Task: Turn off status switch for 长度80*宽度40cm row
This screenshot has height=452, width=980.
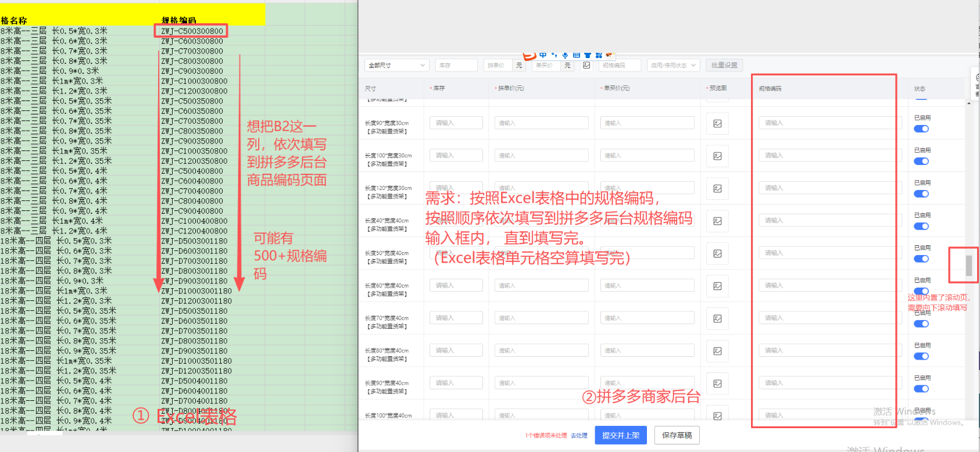Action: [921, 357]
